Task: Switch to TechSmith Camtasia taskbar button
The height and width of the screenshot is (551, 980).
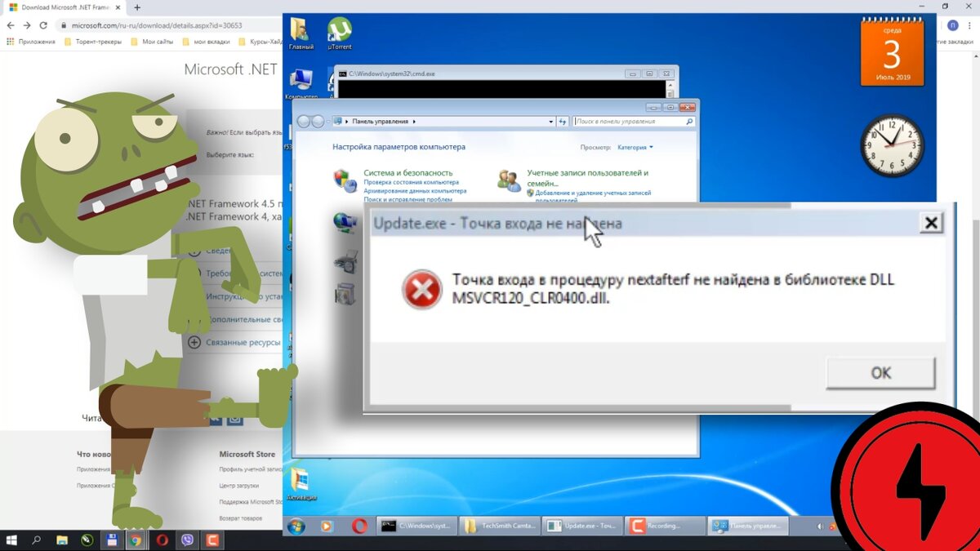Action: [x=499, y=526]
